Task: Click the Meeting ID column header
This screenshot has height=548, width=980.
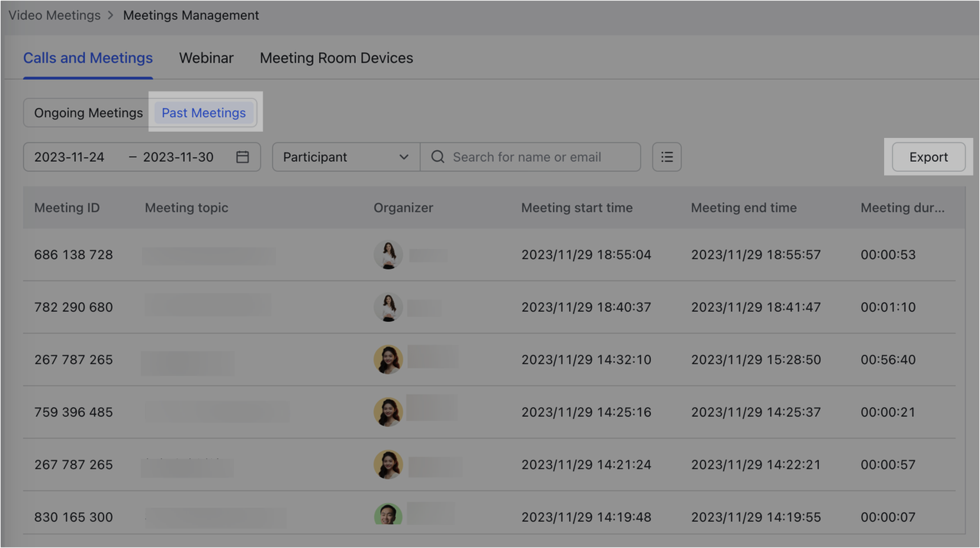Action: [x=67, y=208]
